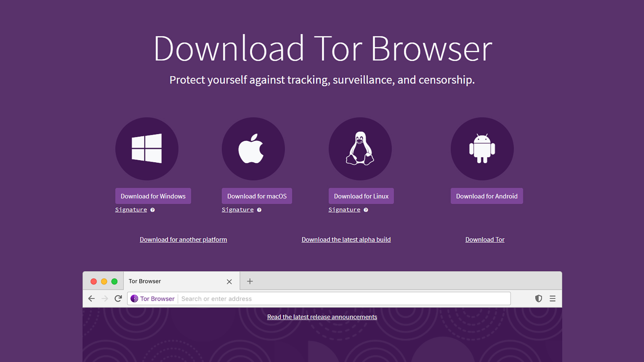Open Download the latest alpha build link
644x362 pixels.
(346, 239)
